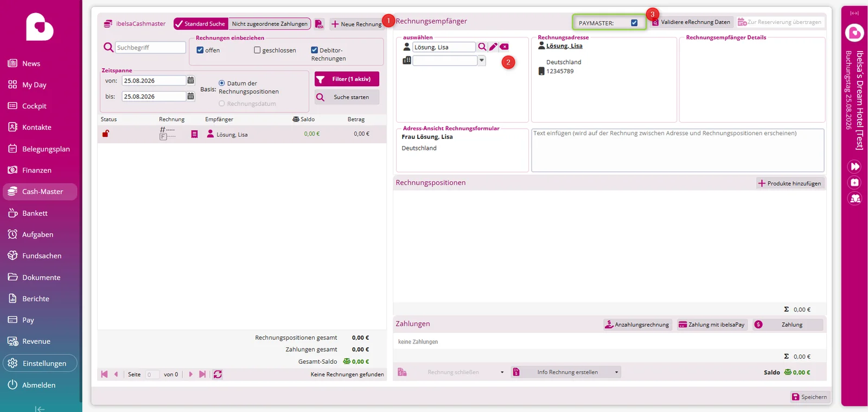Click into the invoice free-text 'Text einfügen' area
This screenshot has width=868, height=412.
pyautogui.click(x=678, y=150)
